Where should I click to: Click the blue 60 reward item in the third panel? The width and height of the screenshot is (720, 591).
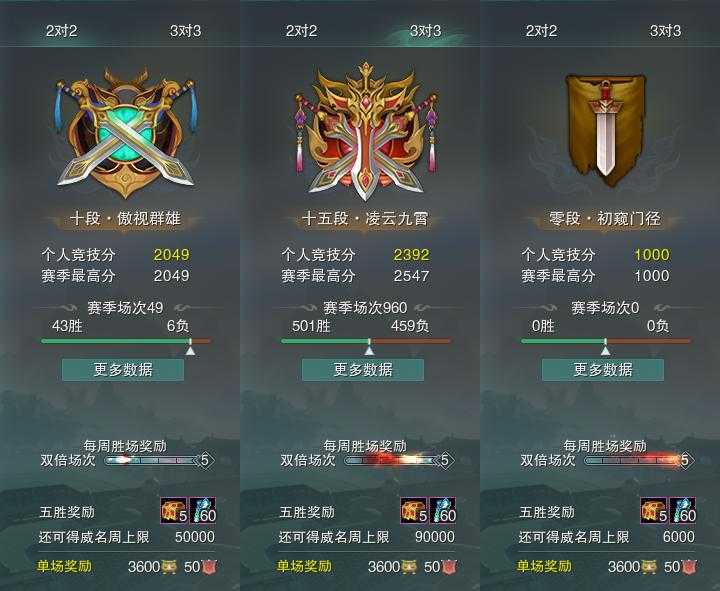pyautogui.click(x=682, y=510)
